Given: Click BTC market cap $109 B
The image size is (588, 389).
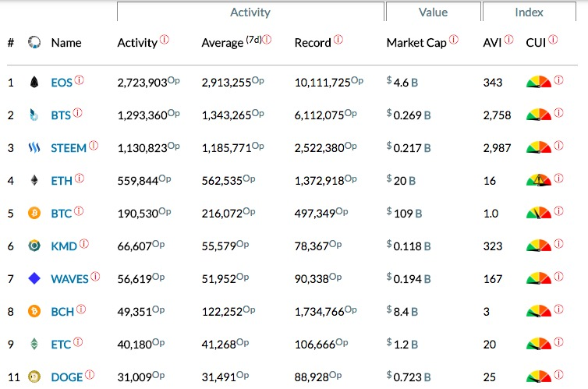Looking at the screenshot, I should point(404,213).
